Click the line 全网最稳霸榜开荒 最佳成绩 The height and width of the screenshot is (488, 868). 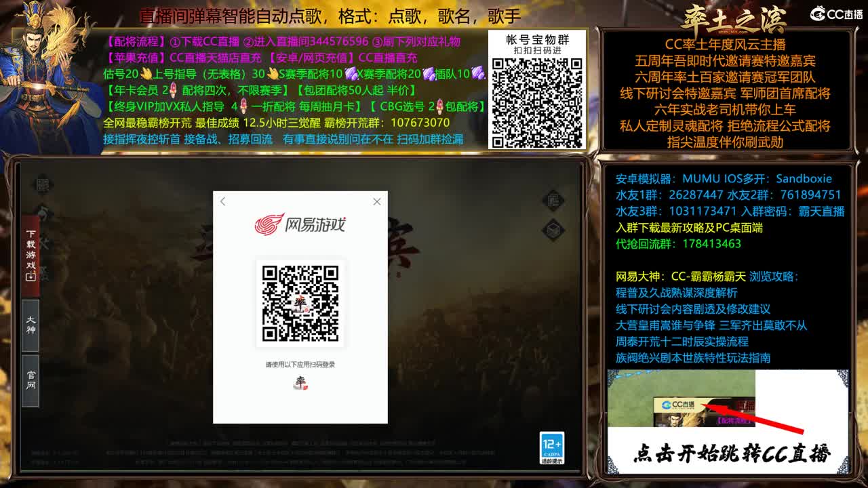point(276,123)
